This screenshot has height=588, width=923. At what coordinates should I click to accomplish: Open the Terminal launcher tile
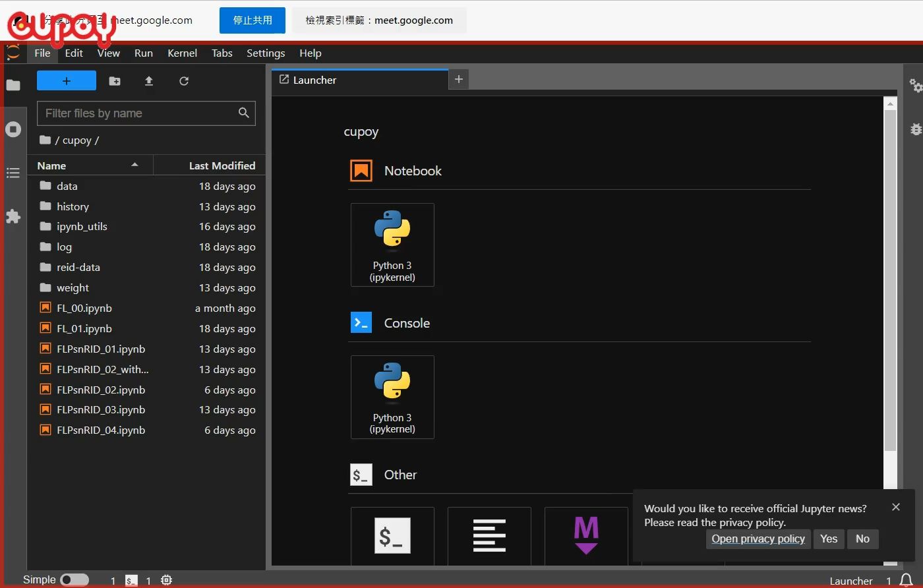tap(392, 535)
